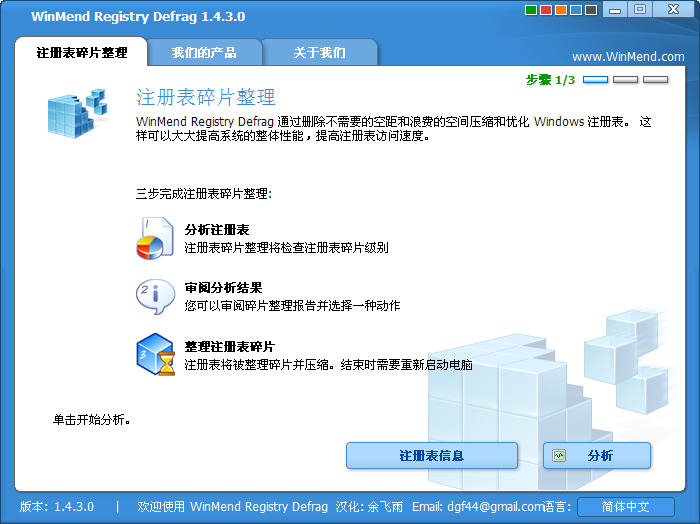Click the first step progress indicator bar
The width and height of the screenshot is (700, 524).
(596, 80)
